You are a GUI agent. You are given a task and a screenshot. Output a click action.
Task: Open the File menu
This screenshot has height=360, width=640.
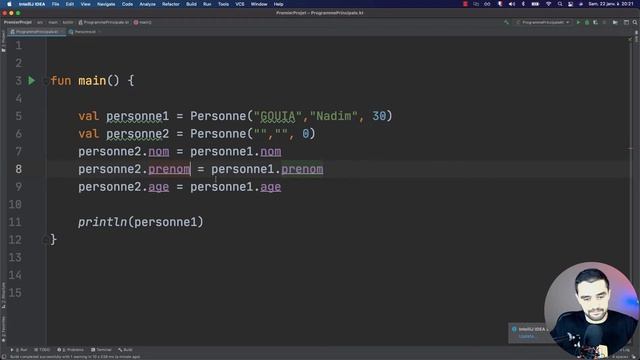(56, 4)
